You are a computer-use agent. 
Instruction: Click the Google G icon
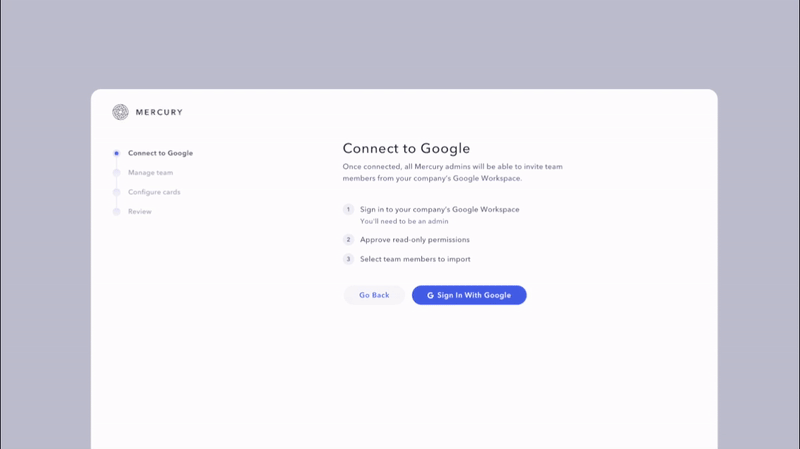pyautogui.click(x=430, y=295)
